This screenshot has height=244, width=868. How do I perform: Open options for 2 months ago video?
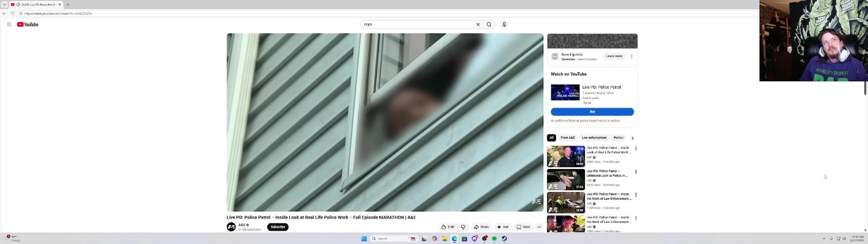pos(636,148)
